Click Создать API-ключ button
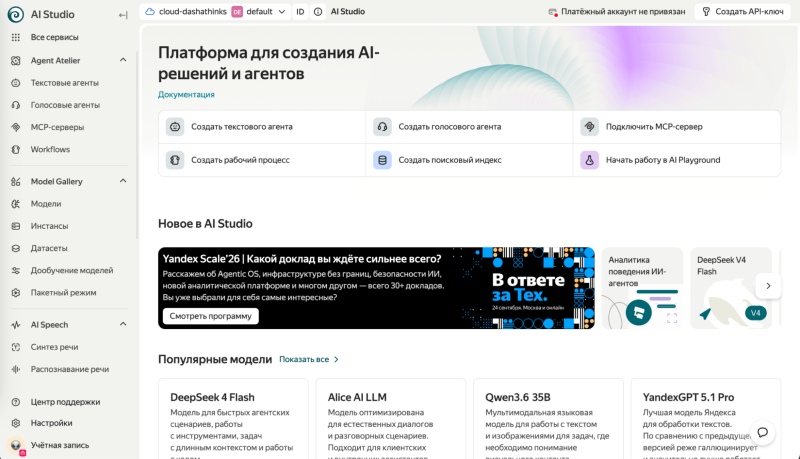The width and height of the screenshot is (800, 459). (x=742, y=12)
